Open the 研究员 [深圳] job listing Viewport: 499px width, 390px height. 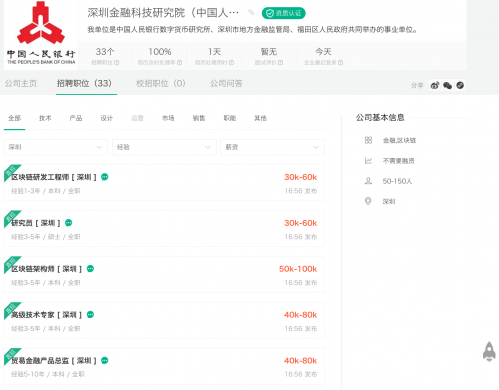pos(36,223)
